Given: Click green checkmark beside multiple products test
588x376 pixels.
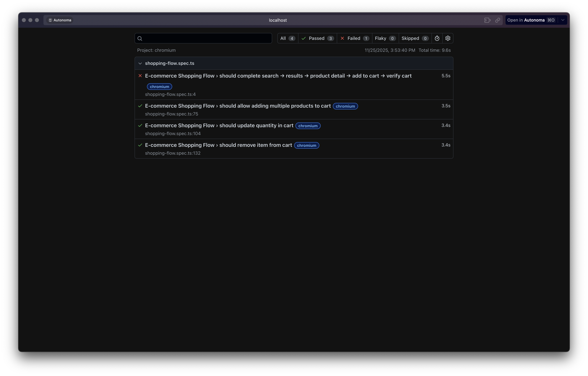Looking at the screenshot, I should coord(140,106).
